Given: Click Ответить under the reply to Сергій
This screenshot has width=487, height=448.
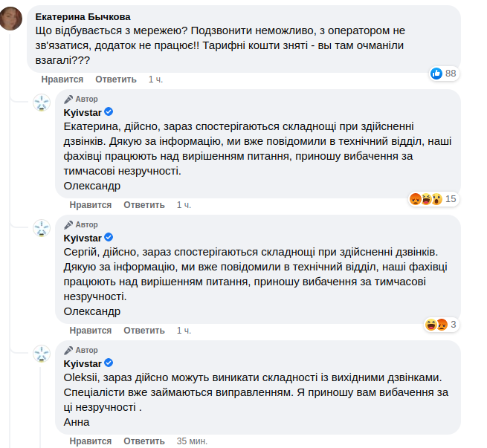Looking at the screenshot, I should coord(144,331).
